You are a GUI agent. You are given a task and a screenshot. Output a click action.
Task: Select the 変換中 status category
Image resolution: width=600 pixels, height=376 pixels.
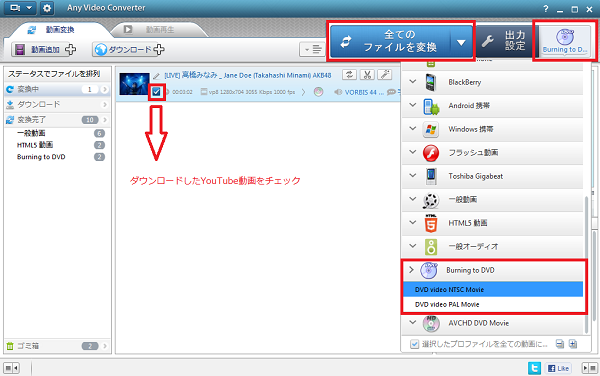click(57, 89)
